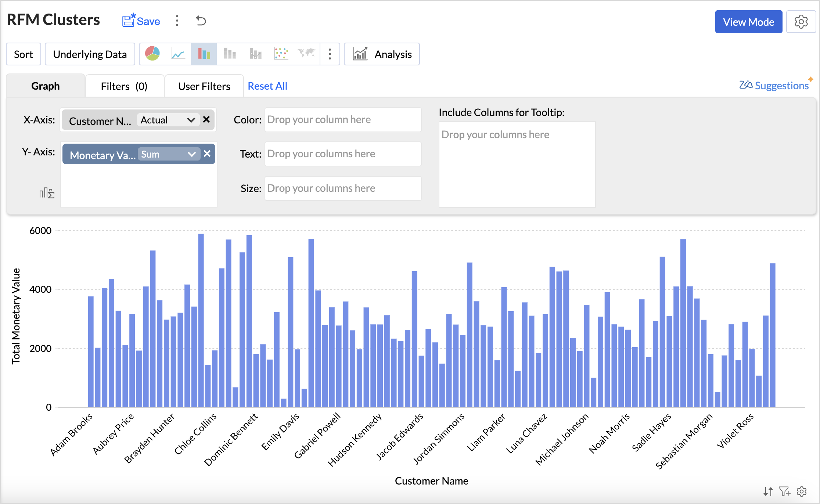The image size is (820, 504).
Task: Click the chart sort icon at bottom
Action: (768, 491)
